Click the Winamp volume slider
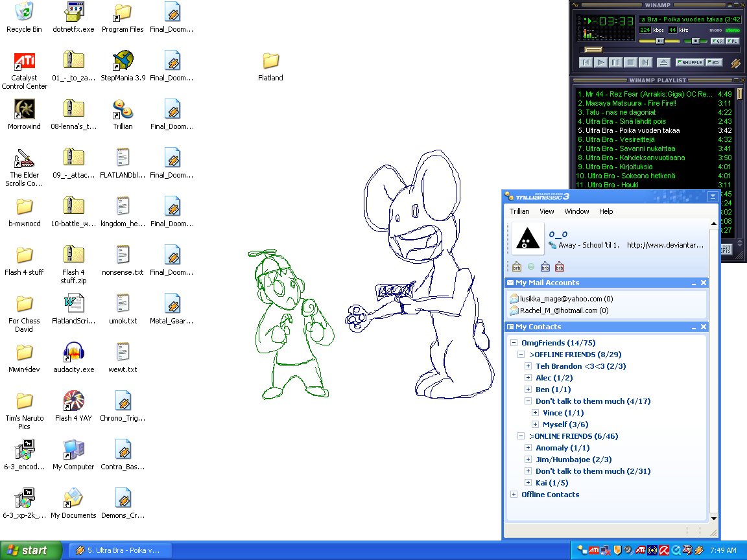747x560 pixels. pyautogui.click(x=659, y=41)
